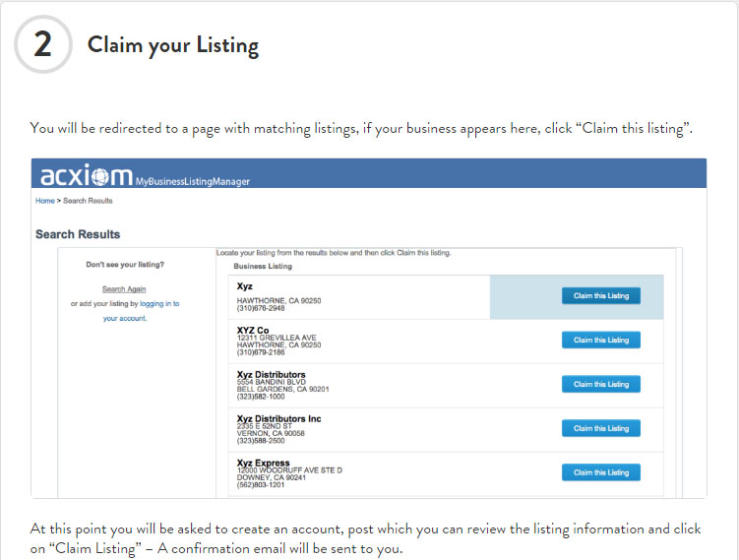Image resolution: width=739 pixels, height=560 pixels.
Task: Click the bold Search Results page heading
Action: [x=78, y=234]
